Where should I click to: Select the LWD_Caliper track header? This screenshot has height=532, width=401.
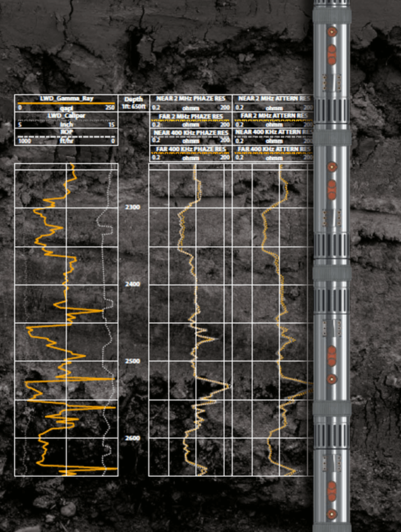pos(66,116)
